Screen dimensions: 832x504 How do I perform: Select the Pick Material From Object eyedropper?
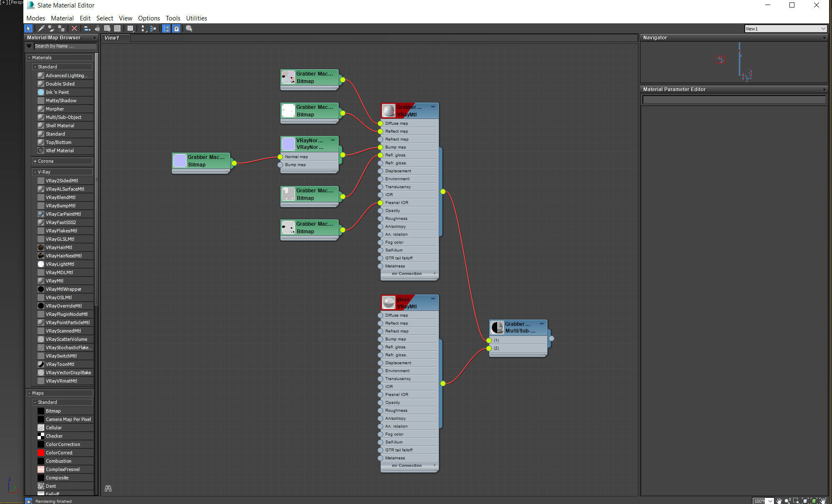coord(41,28)
